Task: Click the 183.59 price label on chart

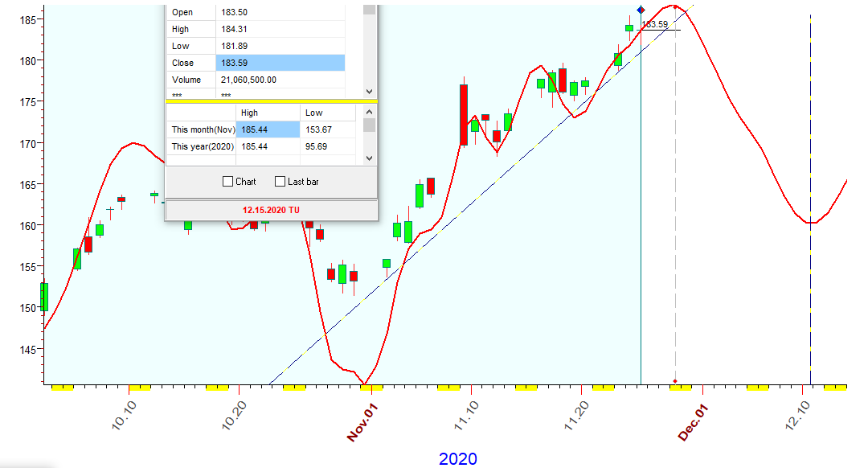Action: (654, 24)
